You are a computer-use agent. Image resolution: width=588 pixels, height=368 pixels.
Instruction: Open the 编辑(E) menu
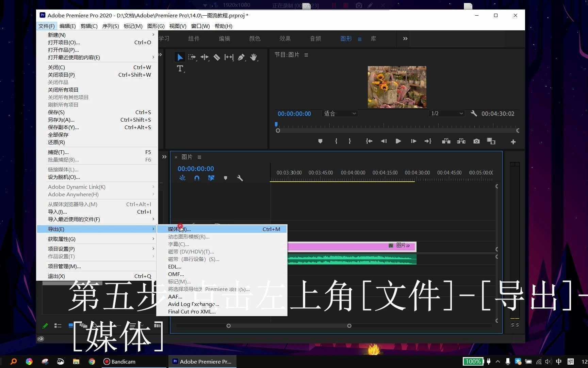(x=67, y=26)
